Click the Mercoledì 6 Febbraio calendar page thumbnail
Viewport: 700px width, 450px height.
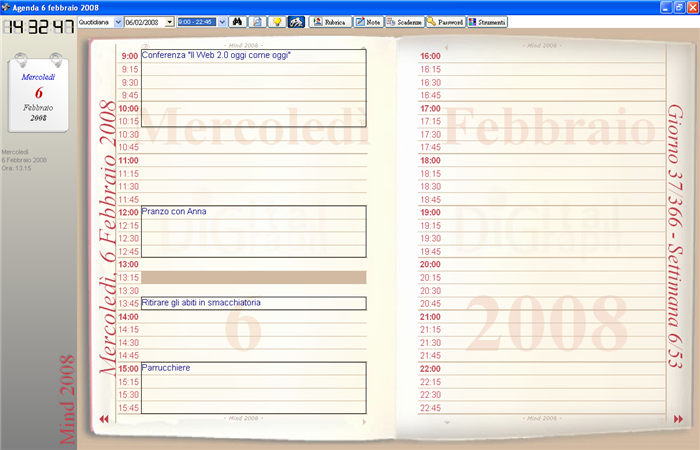coord(38,93)
